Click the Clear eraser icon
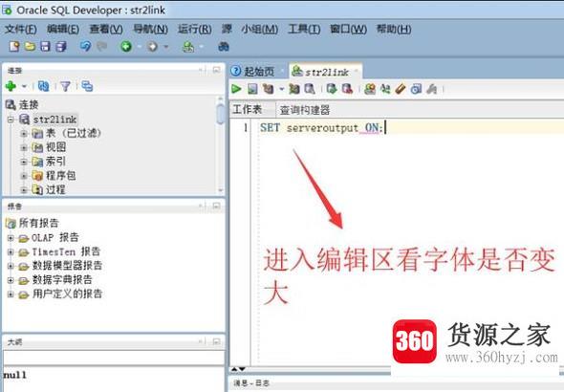Viewport: 564px width, 392px height. (401, 89)
